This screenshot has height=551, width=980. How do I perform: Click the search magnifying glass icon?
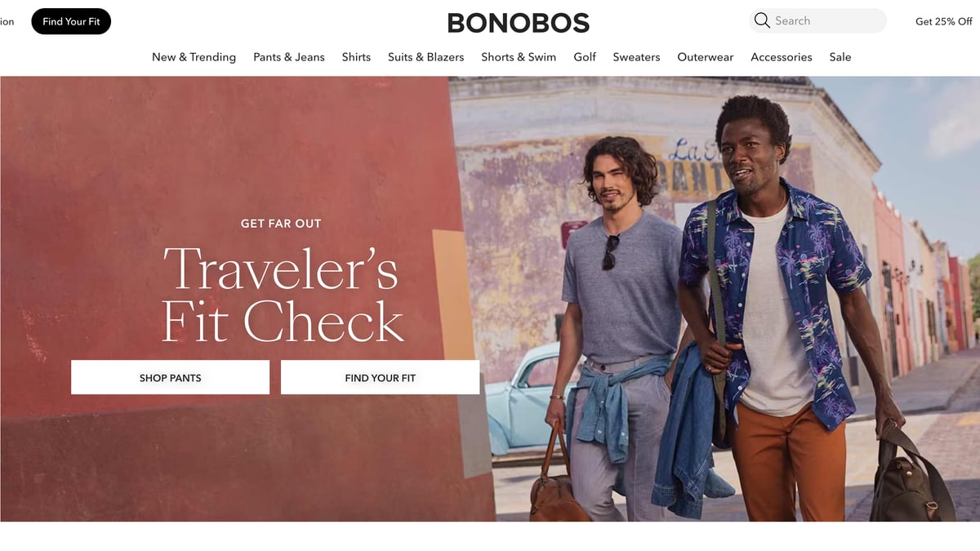pos(762,20)
